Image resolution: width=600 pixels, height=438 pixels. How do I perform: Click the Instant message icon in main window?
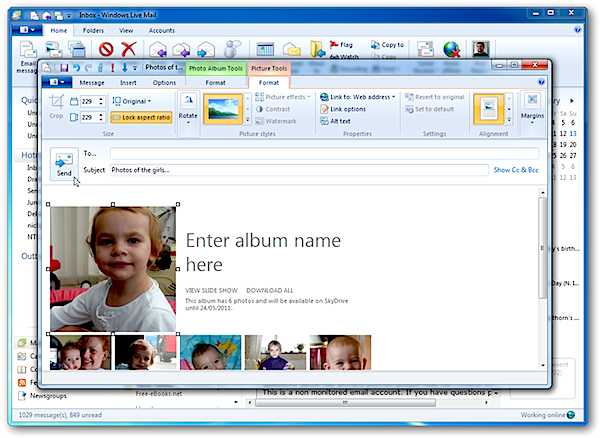click(x=232, y=49)
